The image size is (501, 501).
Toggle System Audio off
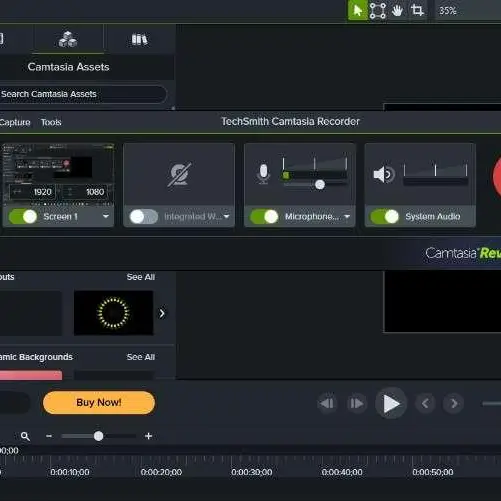coord(385,217)
